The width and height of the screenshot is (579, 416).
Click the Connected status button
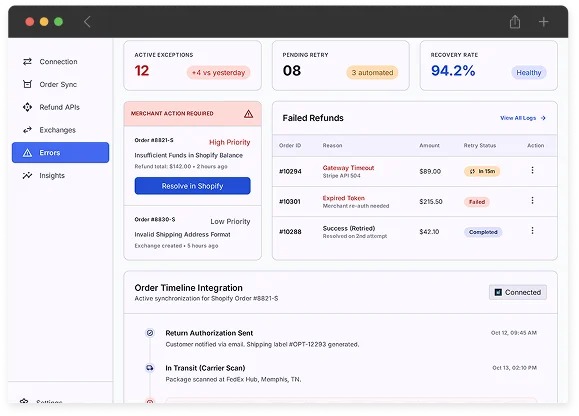pyautogui.click(x=518, y=292)
